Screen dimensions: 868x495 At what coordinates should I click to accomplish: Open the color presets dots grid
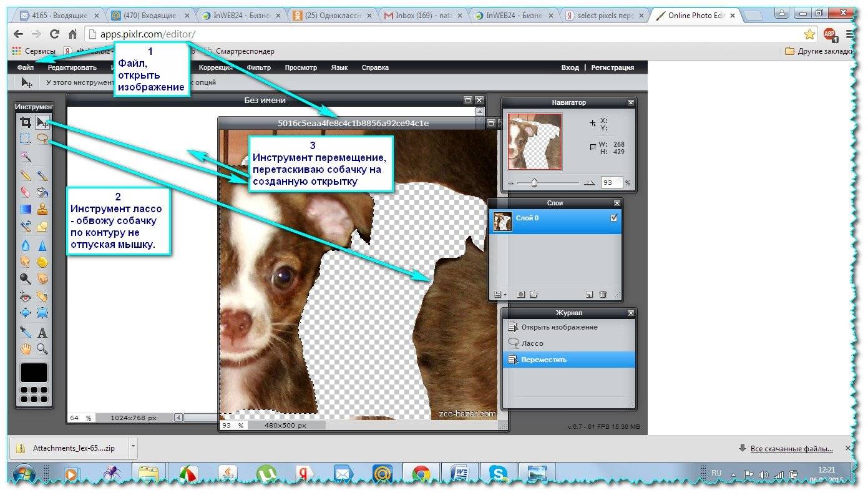(x=34, y=395)
